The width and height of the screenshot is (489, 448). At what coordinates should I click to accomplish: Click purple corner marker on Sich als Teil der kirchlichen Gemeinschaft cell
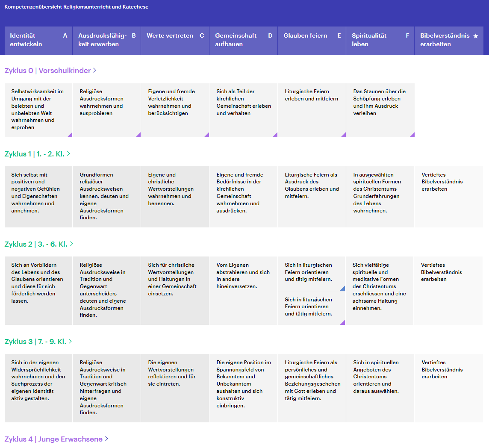[275, 135]
